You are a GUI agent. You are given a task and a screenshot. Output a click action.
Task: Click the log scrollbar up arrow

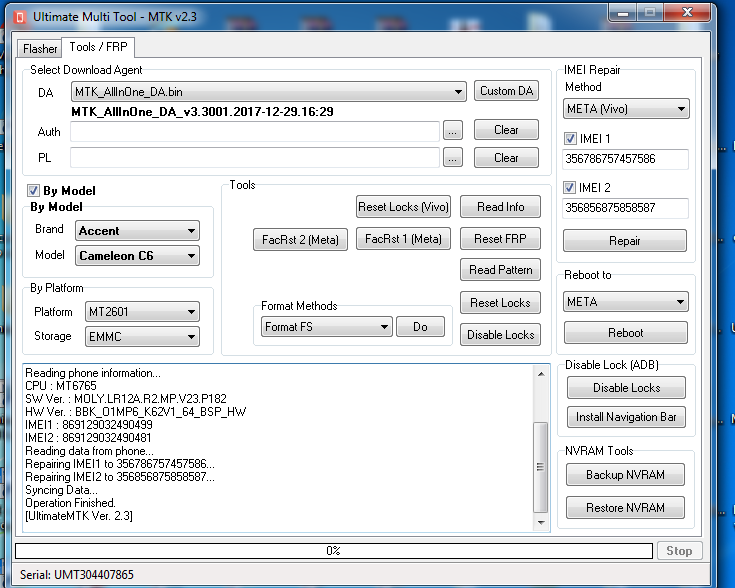pos(541,374)
